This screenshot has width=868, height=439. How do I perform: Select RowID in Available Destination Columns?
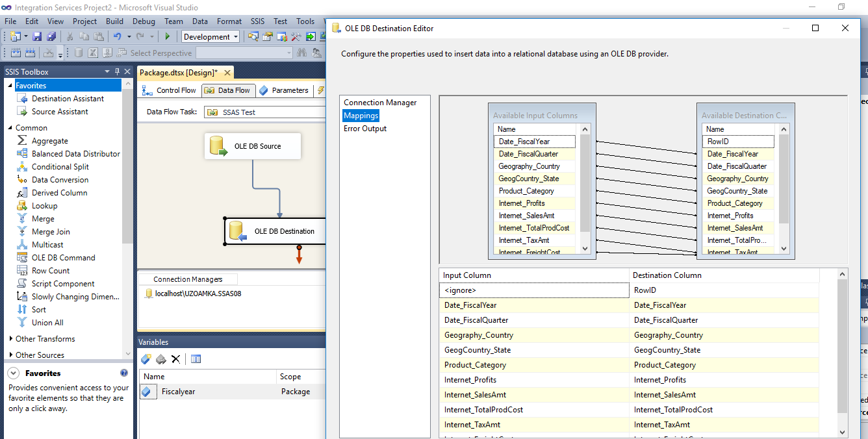[x=738, y=142]
